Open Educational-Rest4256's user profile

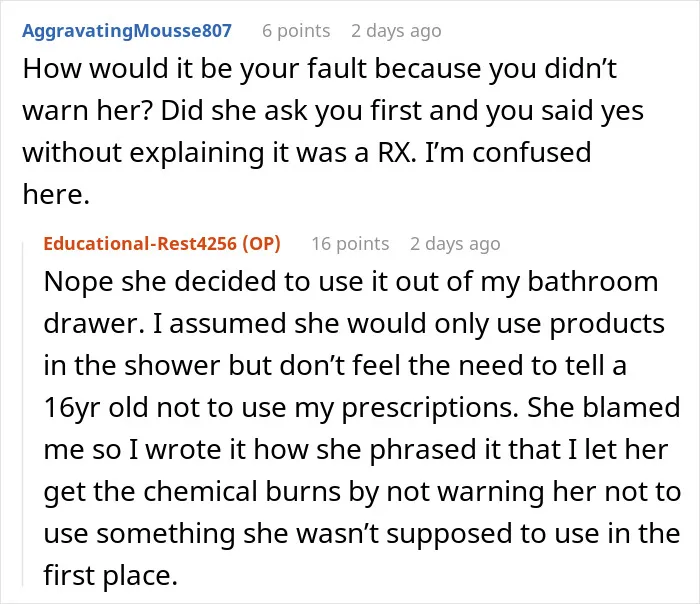click(x=140, y=244)
